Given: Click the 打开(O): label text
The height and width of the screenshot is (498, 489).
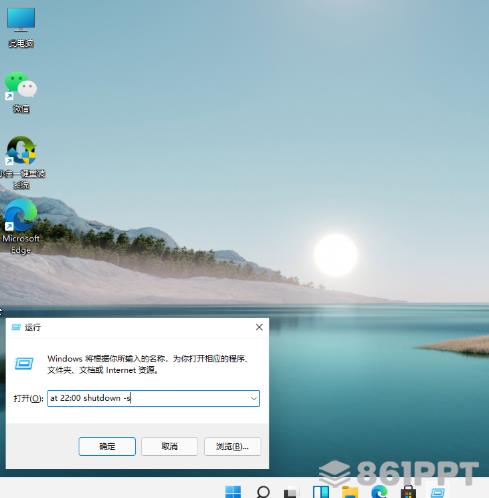Looking at the screenshot, I should click(28, 398).
